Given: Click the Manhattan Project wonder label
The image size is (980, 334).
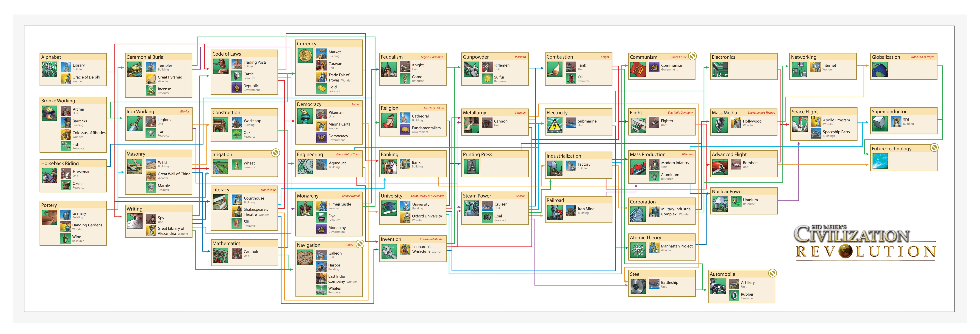Looking at the screenshot, I should tap(676, 246).
